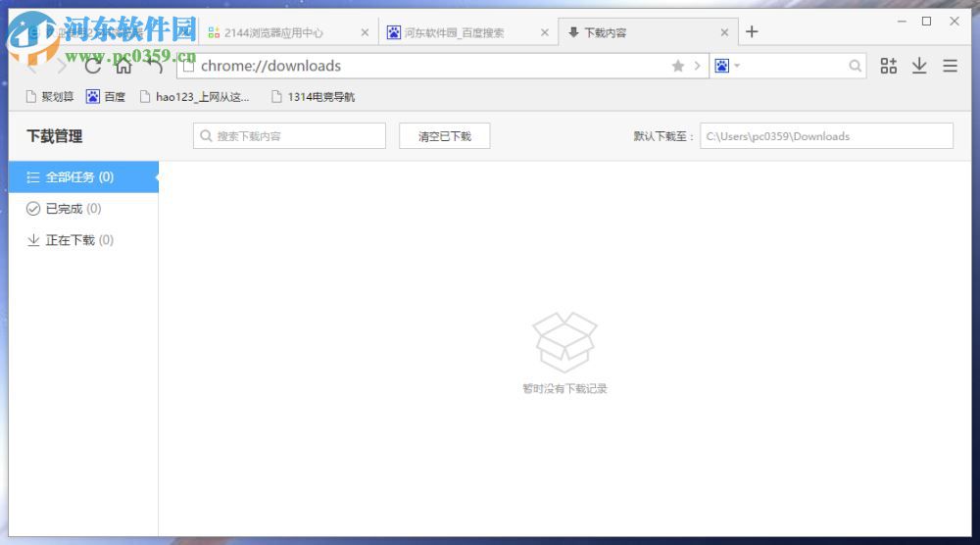The image size is (980, 545).
Task: Close the 2144浏览器应用中心 tab
Action: [365, 32]
